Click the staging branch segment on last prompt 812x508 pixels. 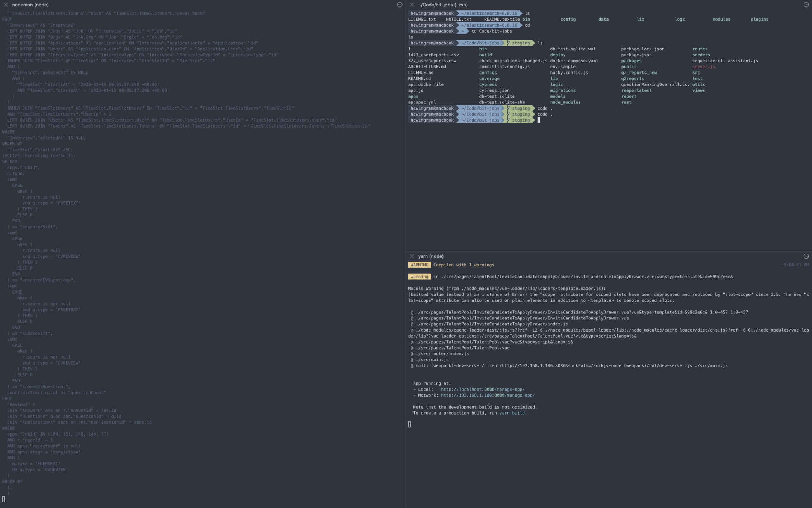tap(520, 120)
